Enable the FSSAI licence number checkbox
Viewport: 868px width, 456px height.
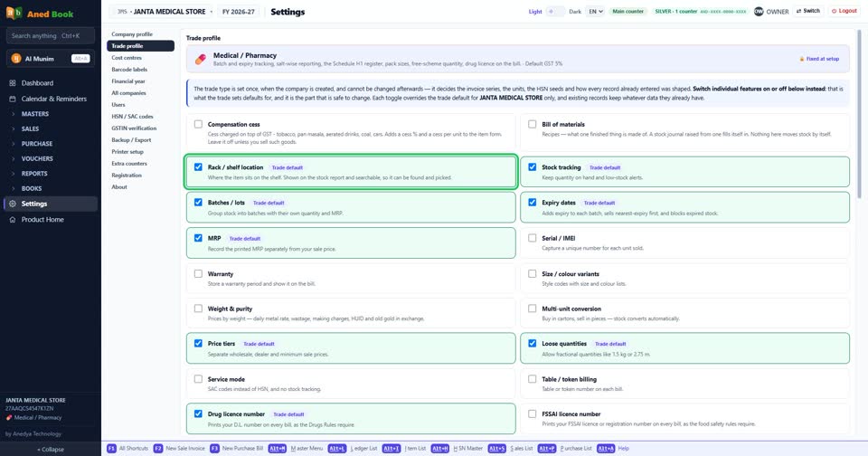532,413
